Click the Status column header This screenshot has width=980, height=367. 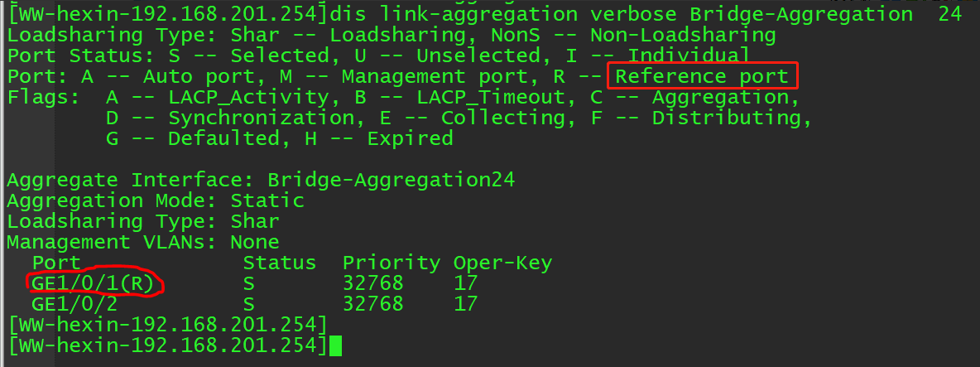tap(279, 263)
